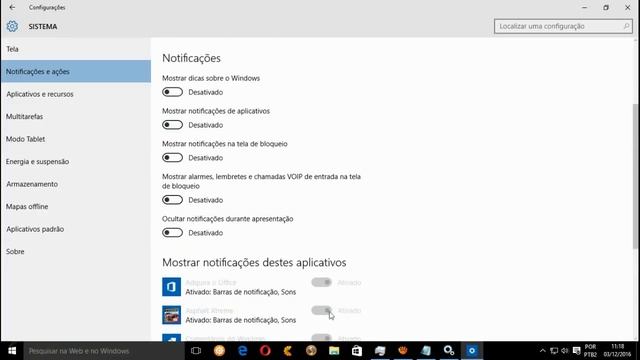Open Armazenamento in the sidebar
Viewport: 640px width, 360px height.
pyautogui.click(x=76, y=184)
